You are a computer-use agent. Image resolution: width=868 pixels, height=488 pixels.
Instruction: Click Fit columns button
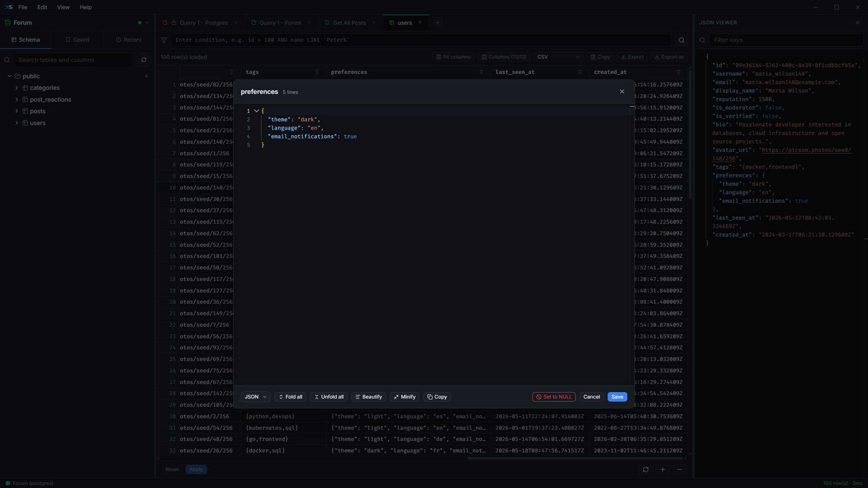tap(453, 57)
